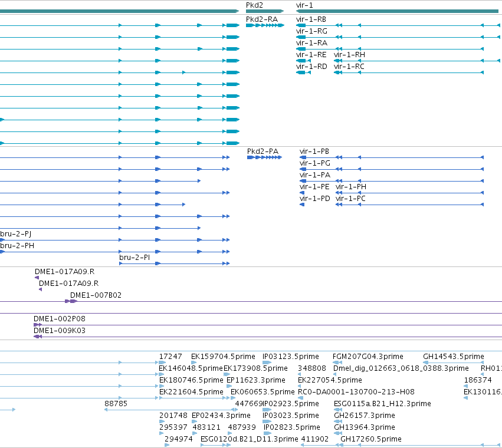Select the vir-1-RG transcript label
The image size is (502, 448).
312,31
